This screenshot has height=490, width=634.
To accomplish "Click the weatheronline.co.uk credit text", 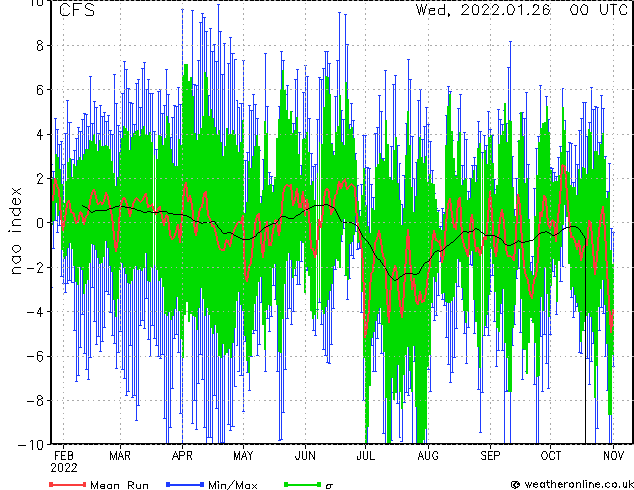I will 579,484.
